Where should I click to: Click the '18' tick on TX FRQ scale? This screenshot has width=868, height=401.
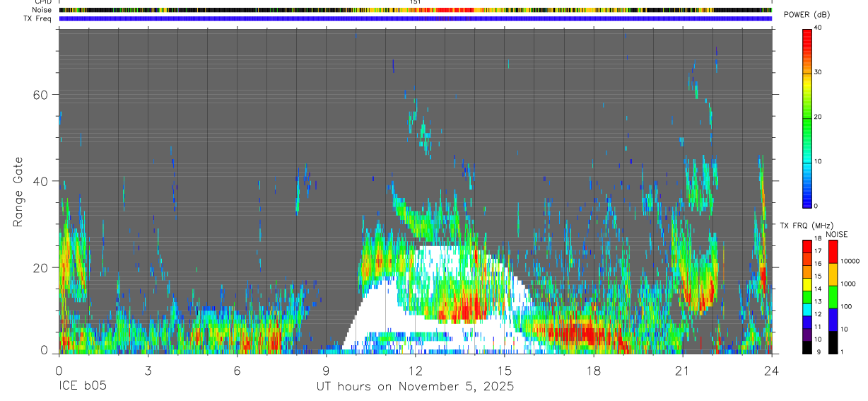pos(818,238)
